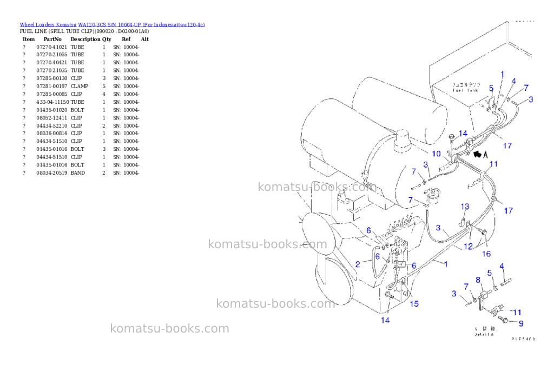Click callout number 13 in diagram

(x=465, y=207)
